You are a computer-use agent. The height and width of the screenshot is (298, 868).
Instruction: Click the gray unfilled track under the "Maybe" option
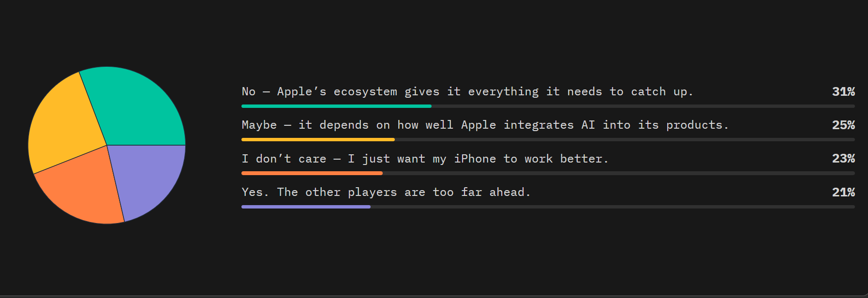pos(624,139)
